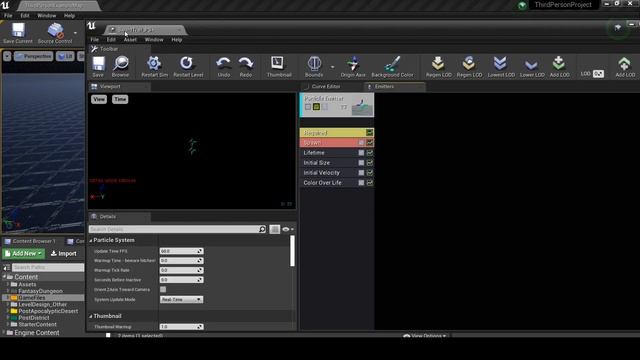The image size is (640, 360).
Task: Collapse the Particle System section
Action: pos(91,240)
